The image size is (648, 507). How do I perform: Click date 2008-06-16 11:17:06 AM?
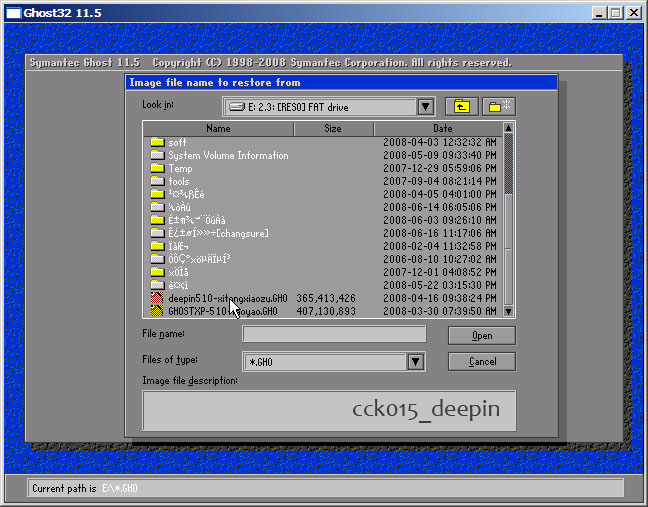(x=440, y=233)
